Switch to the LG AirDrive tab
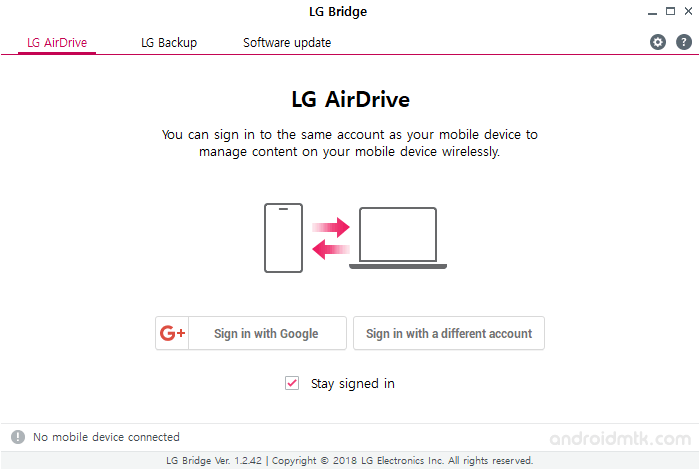This screenshot has height=470, width=700. 57,43
